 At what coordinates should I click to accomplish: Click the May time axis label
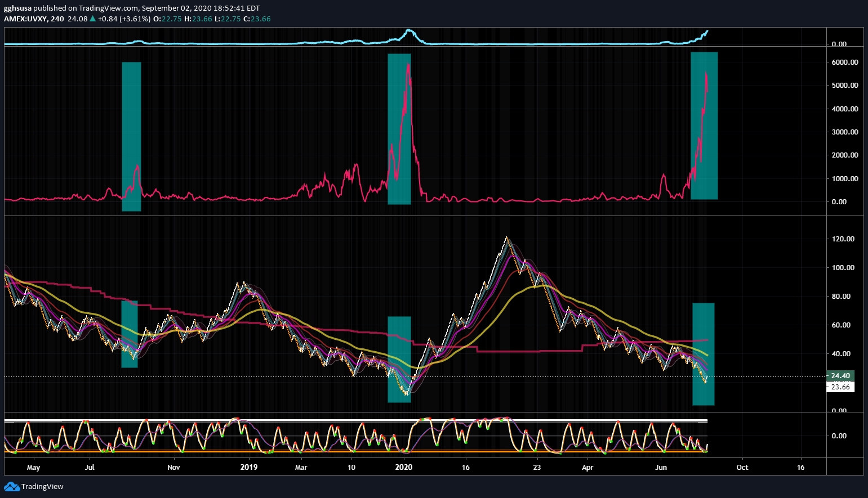coord(34,468)
